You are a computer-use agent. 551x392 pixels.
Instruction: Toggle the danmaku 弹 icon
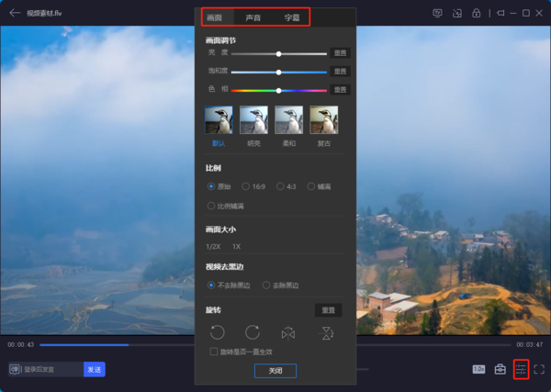[15, 369]
